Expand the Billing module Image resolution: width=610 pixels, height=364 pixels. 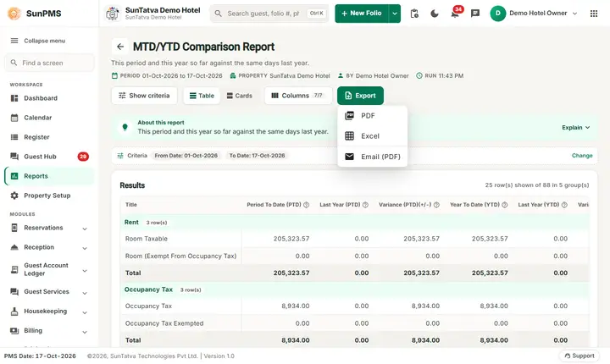[x=49, y=330]
